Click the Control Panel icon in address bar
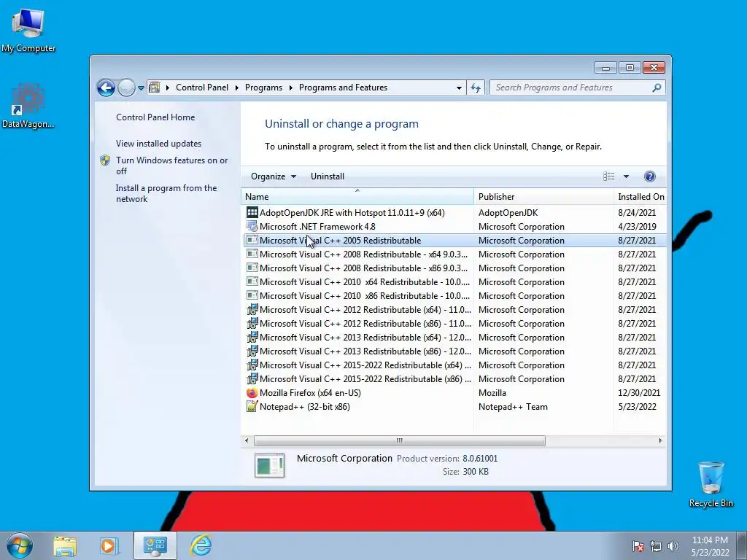This screenshot has height=560, width=747. click(x=155, y=87)
